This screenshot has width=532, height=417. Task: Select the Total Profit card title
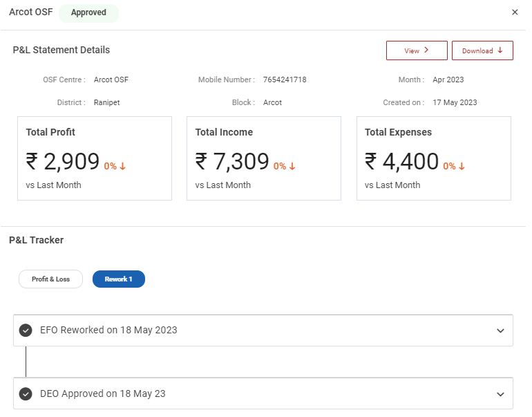50,132
